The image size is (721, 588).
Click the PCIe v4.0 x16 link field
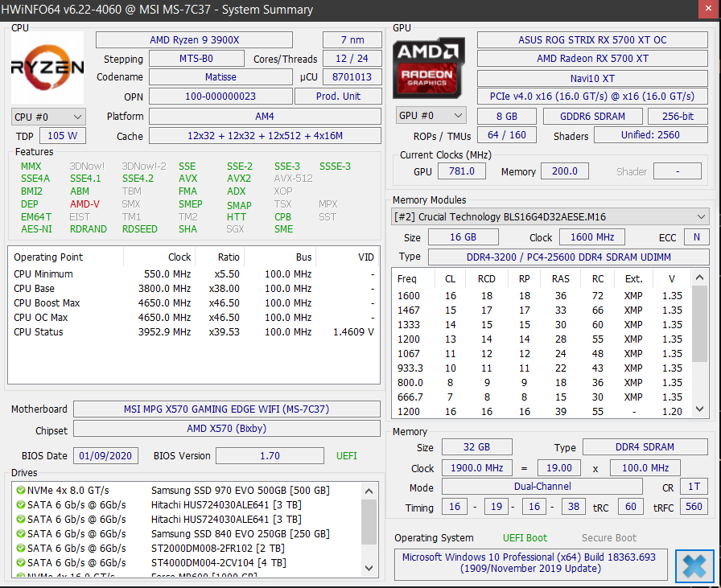pyautogui.click(x=592, y=96)
